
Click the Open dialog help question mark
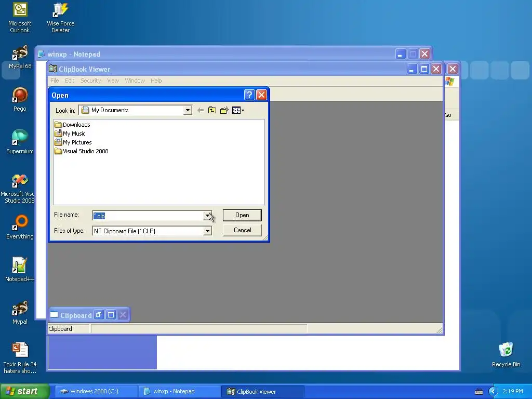tap(249, 95)
